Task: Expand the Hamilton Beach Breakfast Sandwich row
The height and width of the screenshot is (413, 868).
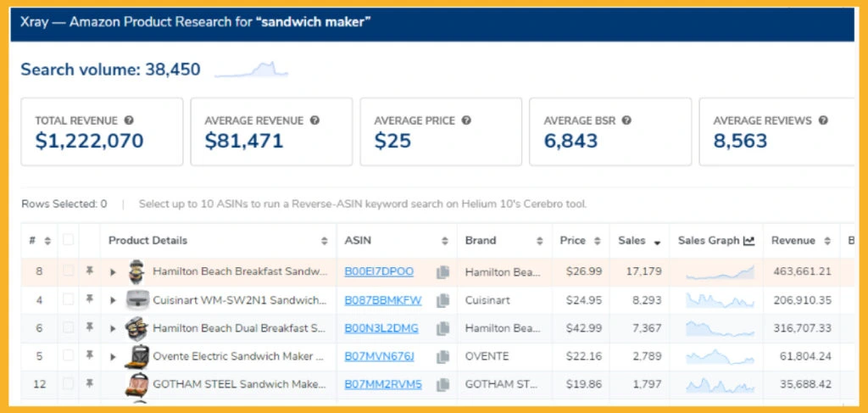Action: (x=114, y=272)
